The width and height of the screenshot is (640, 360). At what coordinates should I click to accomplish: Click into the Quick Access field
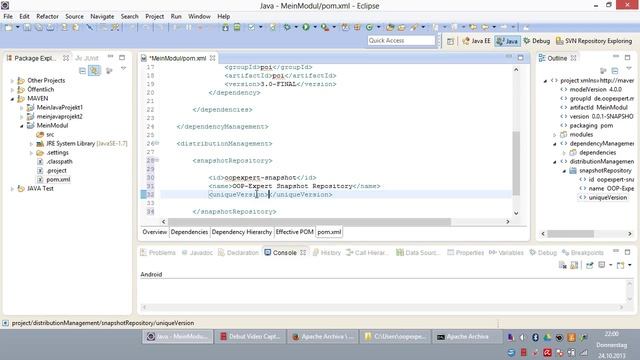(x=401, y=40)
